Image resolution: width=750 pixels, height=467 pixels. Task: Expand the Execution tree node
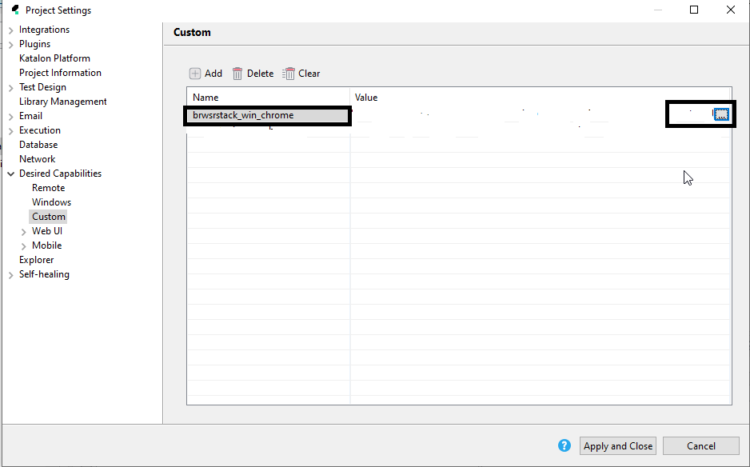[11, 131]
